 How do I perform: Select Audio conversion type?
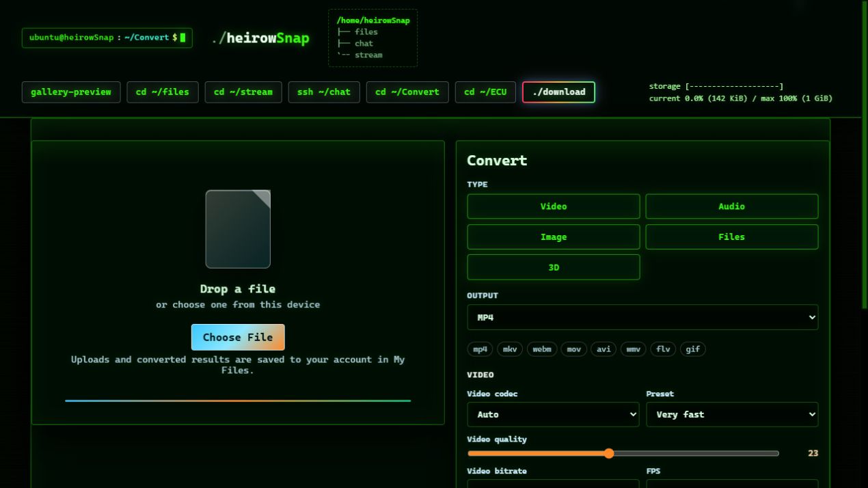731,206
